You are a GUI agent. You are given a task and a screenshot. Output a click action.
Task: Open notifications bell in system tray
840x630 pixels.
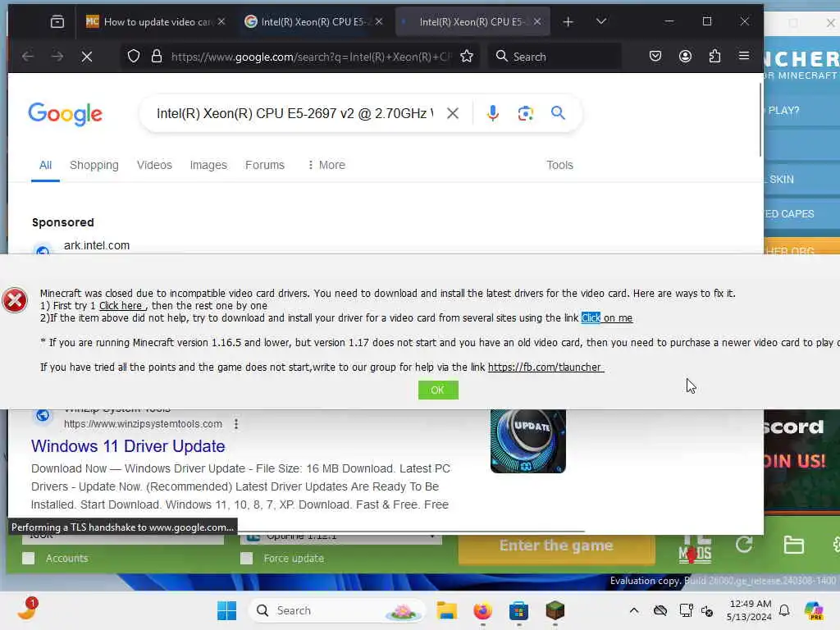[784, 610]
